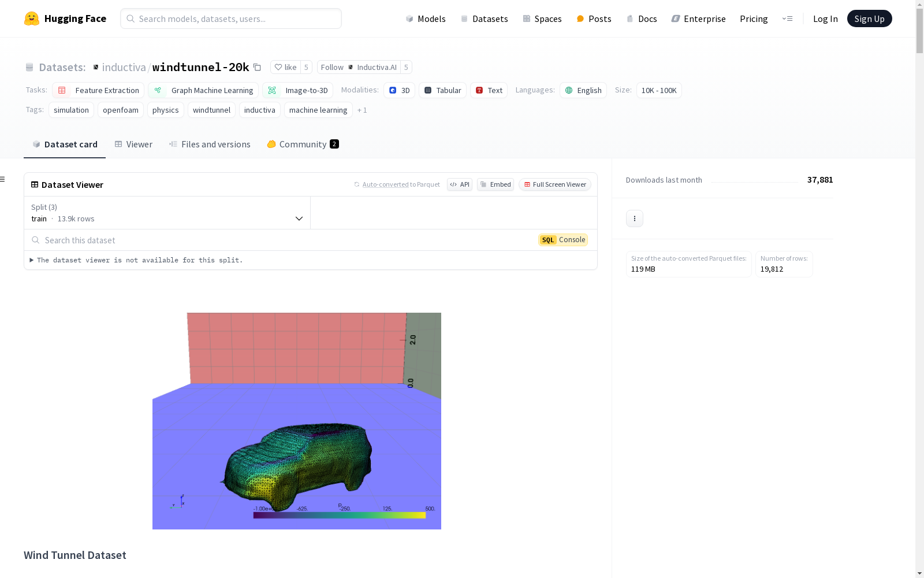This screenshot has height=578, width=924.
Task: Expand the viewer not available message
Action: (x=136, y=260)
